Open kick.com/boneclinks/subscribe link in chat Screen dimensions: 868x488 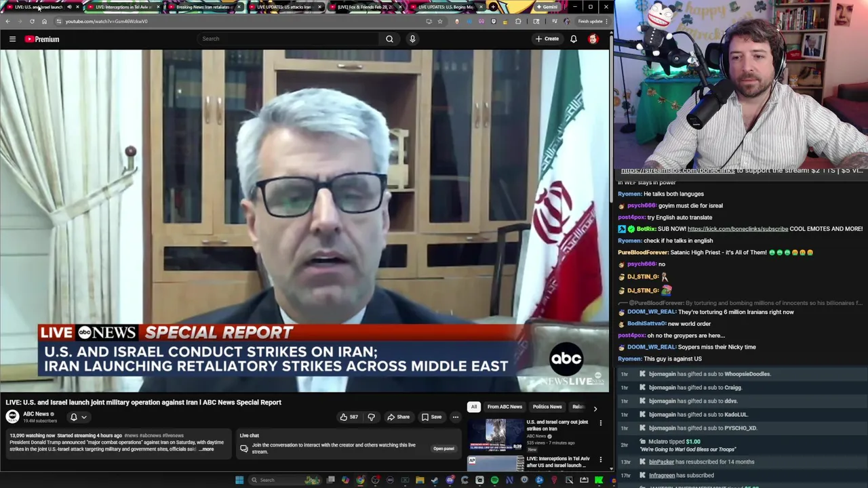738,229
